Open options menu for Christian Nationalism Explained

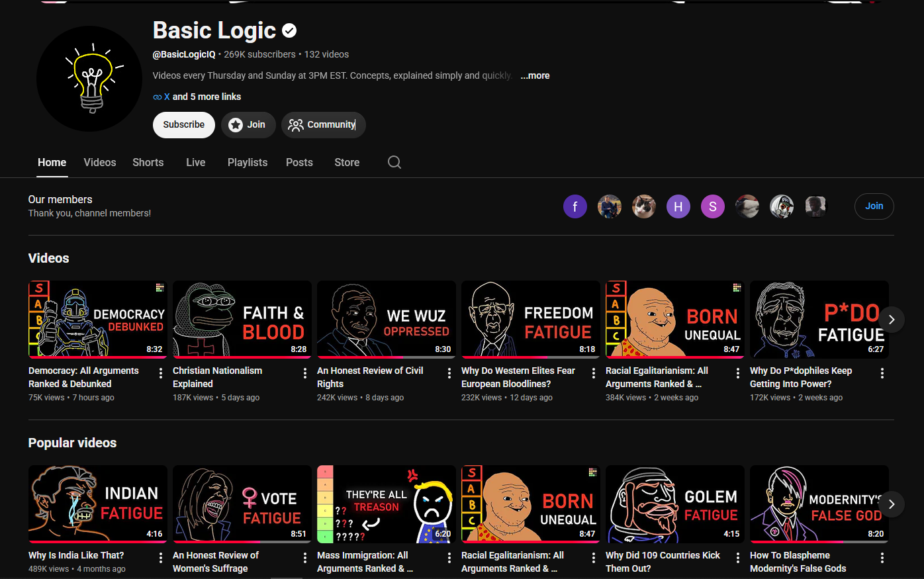coord(305,373)
